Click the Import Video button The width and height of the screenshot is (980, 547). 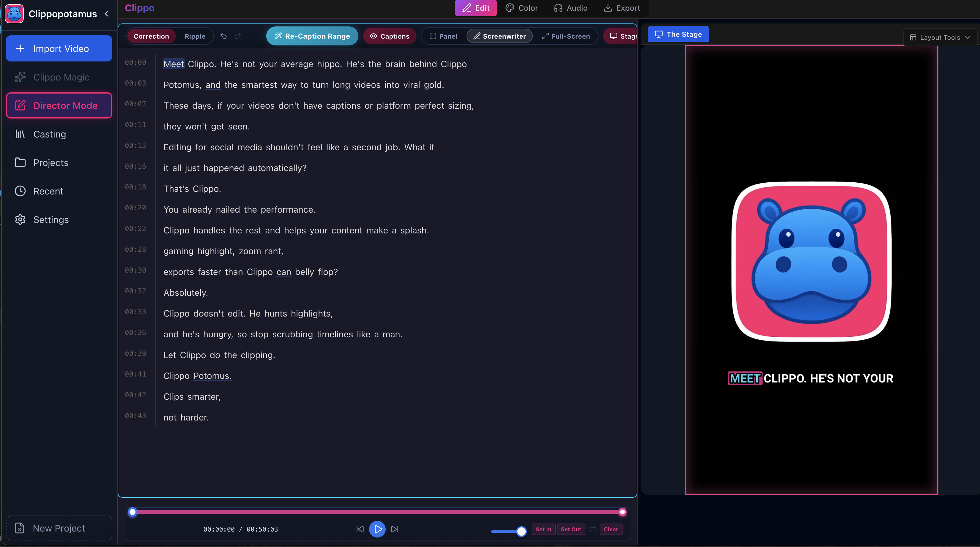coord(59,48)
